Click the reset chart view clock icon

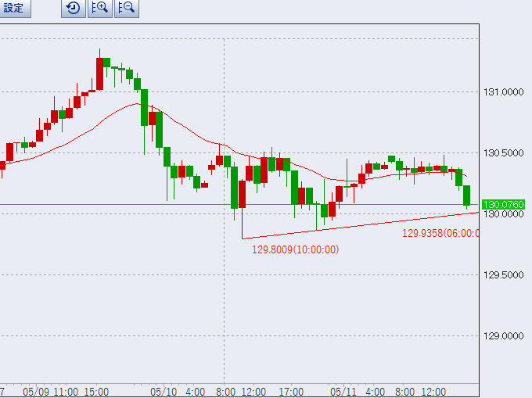click(x=73, y=9)
